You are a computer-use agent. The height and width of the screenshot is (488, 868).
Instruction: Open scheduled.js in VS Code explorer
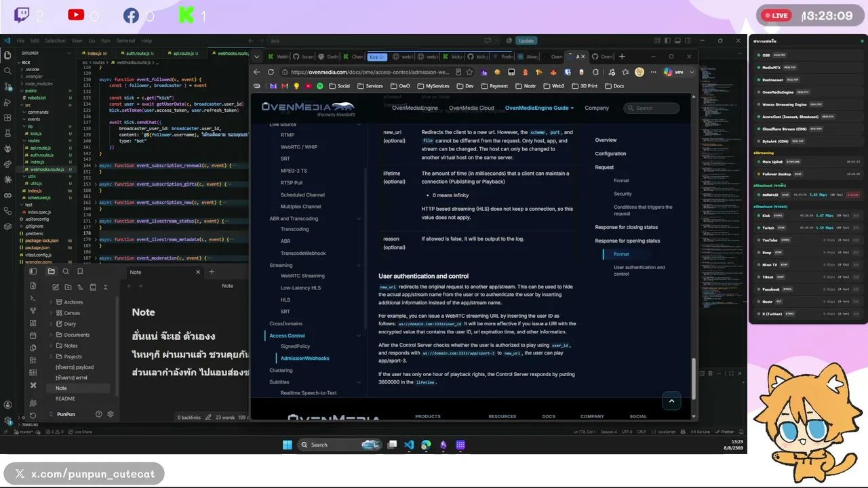(39, 197)
